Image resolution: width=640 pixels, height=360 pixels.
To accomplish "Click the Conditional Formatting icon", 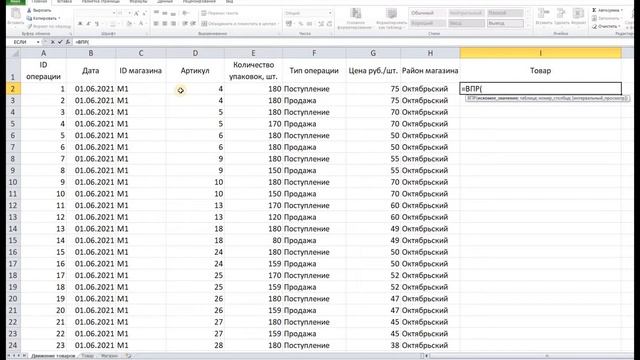I will tap(356, 13).
